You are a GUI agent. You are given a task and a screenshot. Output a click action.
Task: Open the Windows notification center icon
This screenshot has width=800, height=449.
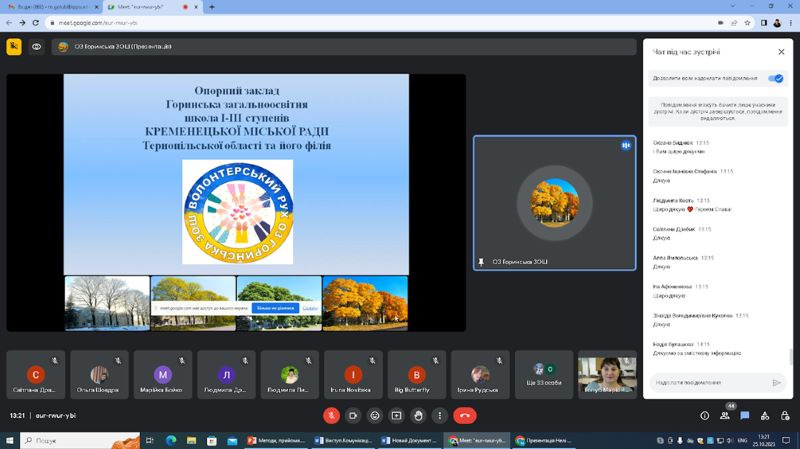click(786, 440)
